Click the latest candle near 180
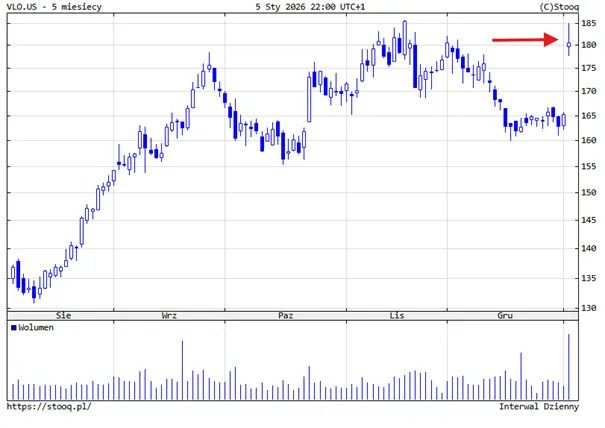605x428 pixels. (x=569, y=40)
